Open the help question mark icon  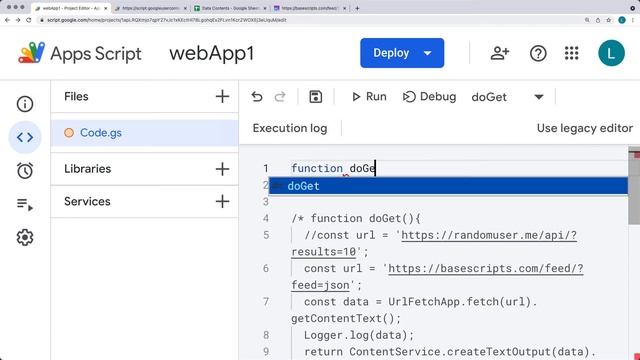[538, 53]
